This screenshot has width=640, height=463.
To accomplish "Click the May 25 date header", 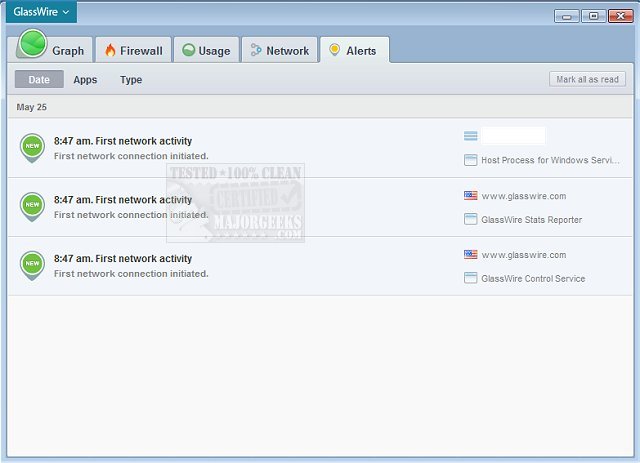I will pos(31,107).
